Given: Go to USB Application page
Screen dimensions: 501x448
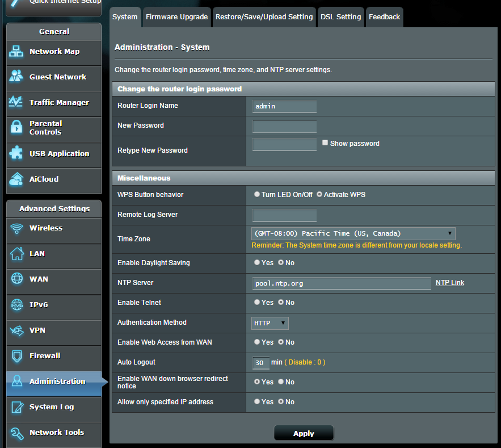Looking at the screenshot, I should (x=54, y=156).
